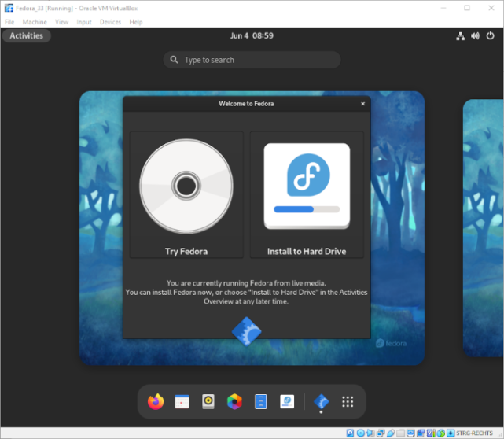Click the running Welcome to Fedora dock icon
Image resolution: width=504 pixels, height=439 pixels.
point(321,401)
